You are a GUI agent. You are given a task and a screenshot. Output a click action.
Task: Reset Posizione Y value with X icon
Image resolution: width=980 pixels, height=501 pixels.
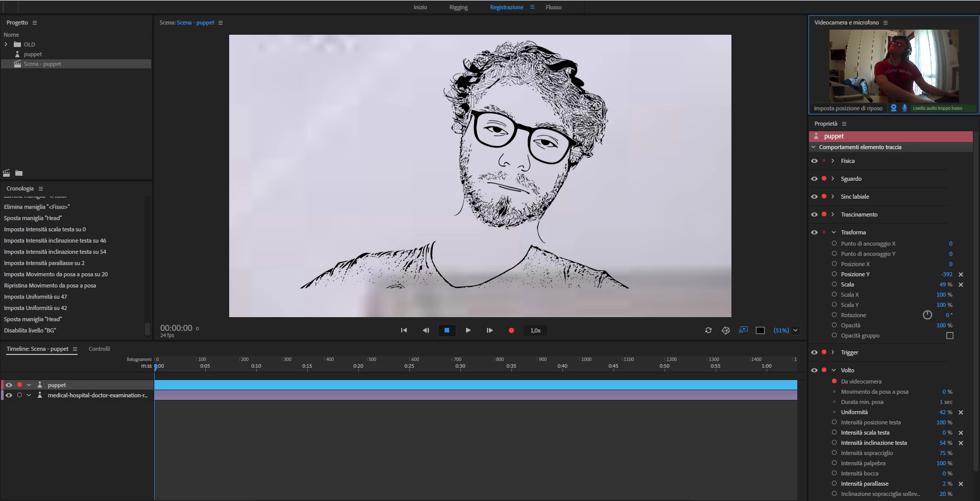(961, 274)
